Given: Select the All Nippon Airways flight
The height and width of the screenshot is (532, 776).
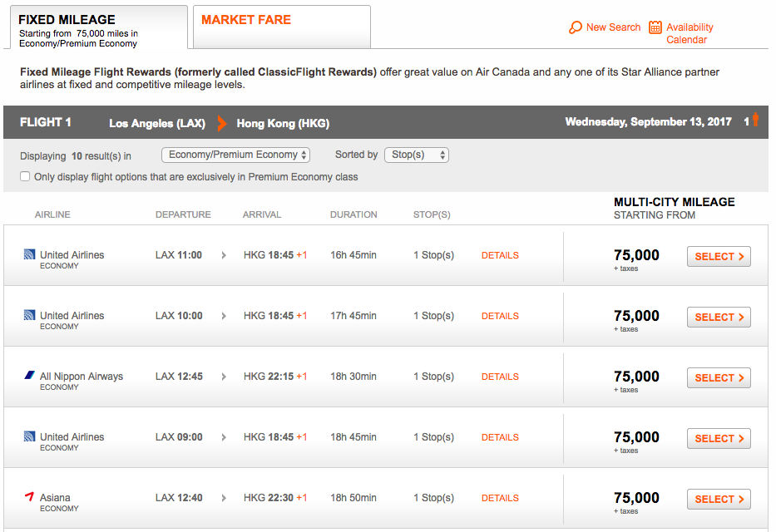Looking at the screenshot, I should 719,377.
